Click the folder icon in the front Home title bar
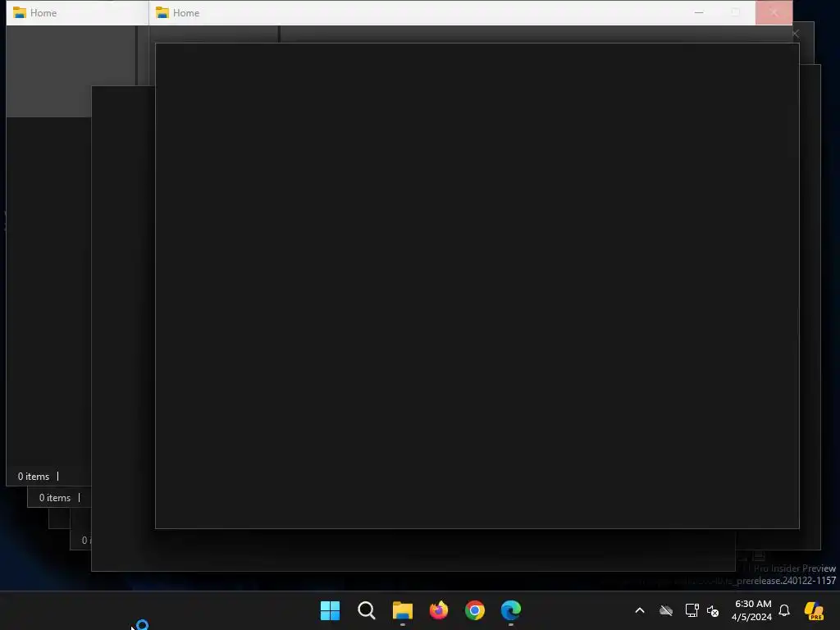Screen dimensions: 840x630 (x=162, y=12)
